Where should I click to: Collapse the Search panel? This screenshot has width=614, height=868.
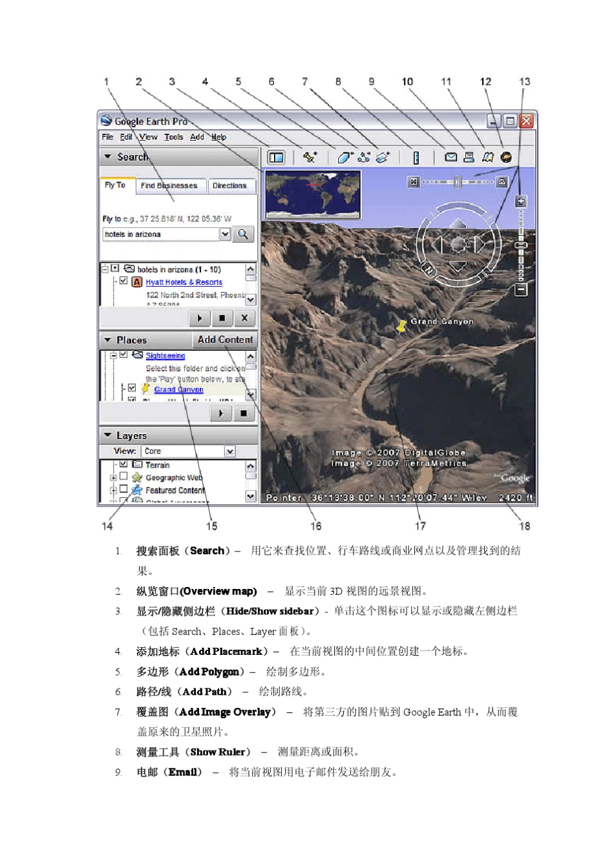[x=107, y=156]
